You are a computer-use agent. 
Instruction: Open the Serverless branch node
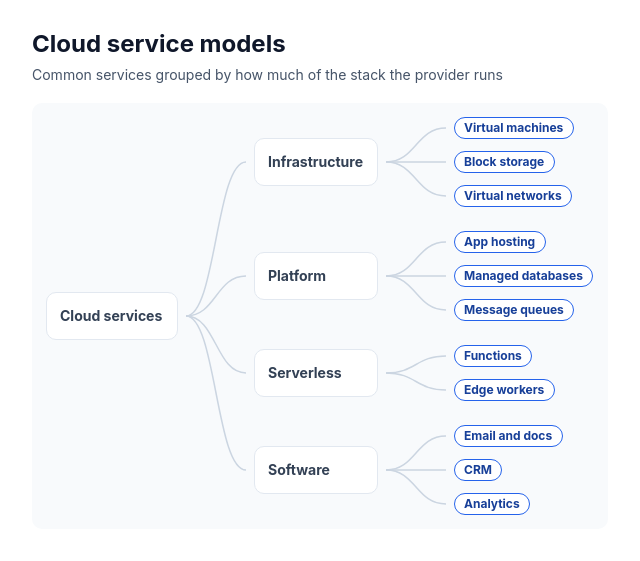316,373
